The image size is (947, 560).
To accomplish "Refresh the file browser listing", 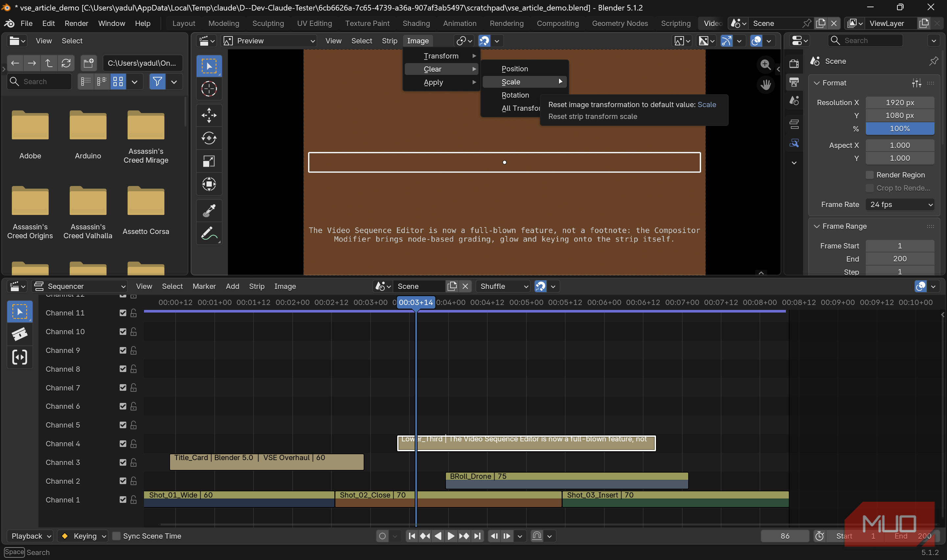I will pyautogui.click(x=66, y=63).
